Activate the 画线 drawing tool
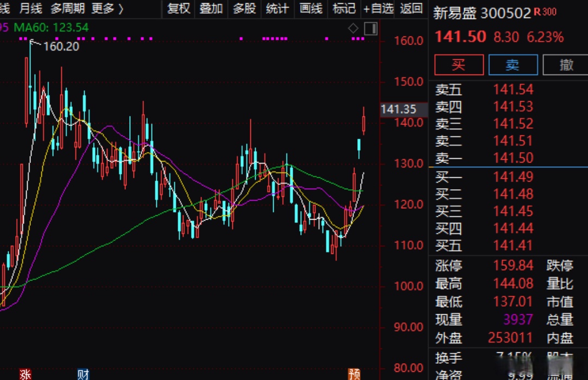The height and width of the screenshot is (380, 588). pos(311,8)
